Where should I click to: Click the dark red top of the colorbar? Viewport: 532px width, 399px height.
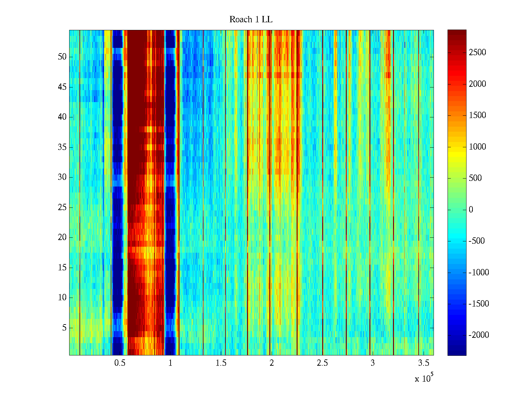point(457,33)
